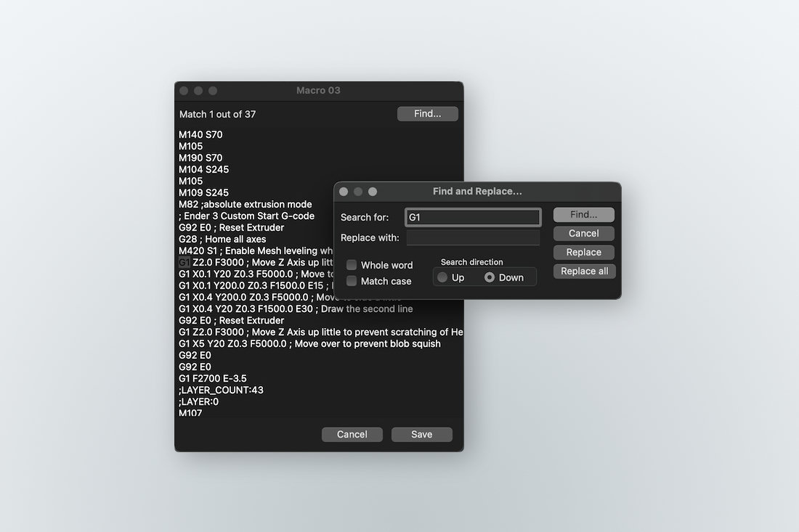Screen dimensions: 799x532
Task: Focus the Replace with field
Action: point(472,238)
